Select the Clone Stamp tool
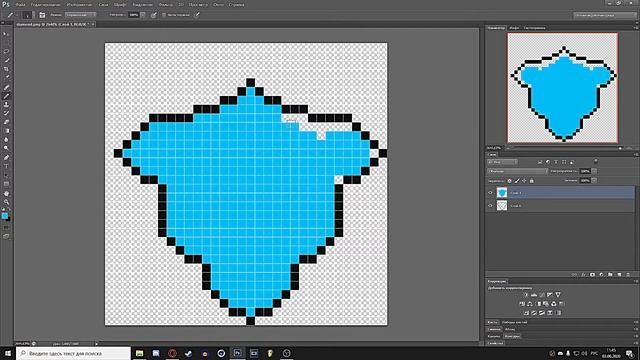 pyautogui.click(x=6, y=104)
